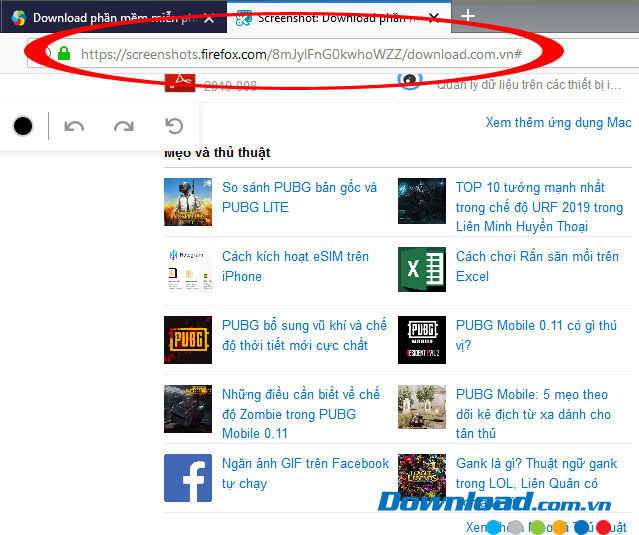This screenshot has width=639, height=535.
Task: Click the orange PUBG logo thumbnail
Action: [x=188, y=340]
